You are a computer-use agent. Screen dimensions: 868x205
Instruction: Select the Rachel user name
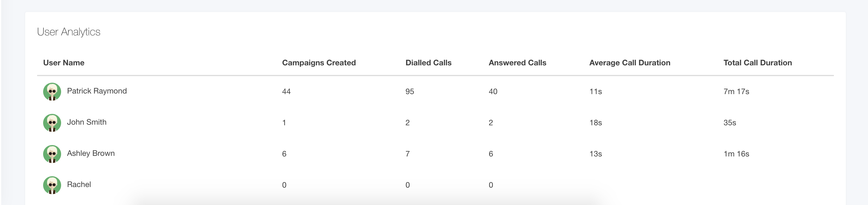pos(79,184)
